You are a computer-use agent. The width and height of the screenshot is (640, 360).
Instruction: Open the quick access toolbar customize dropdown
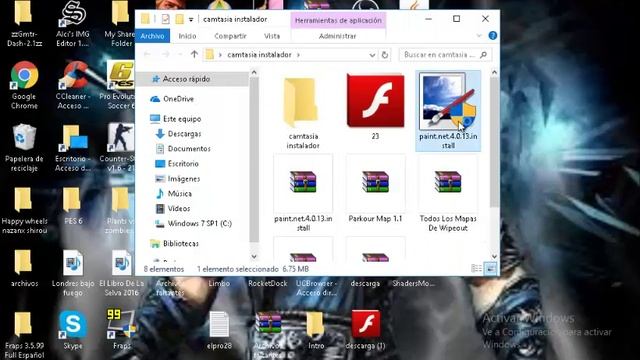191,19
